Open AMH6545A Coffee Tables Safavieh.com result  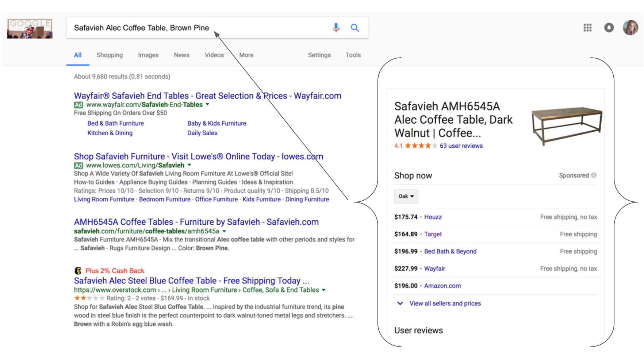click(196, 222)
